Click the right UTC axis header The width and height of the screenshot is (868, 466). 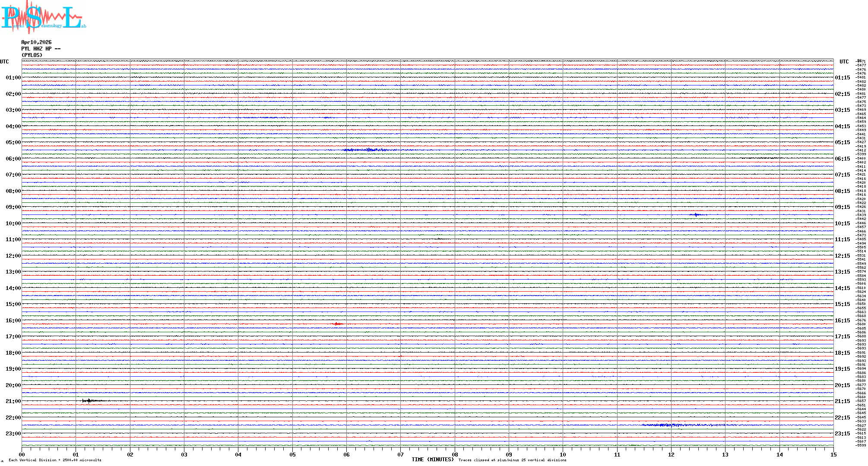[x=844, y=62]
